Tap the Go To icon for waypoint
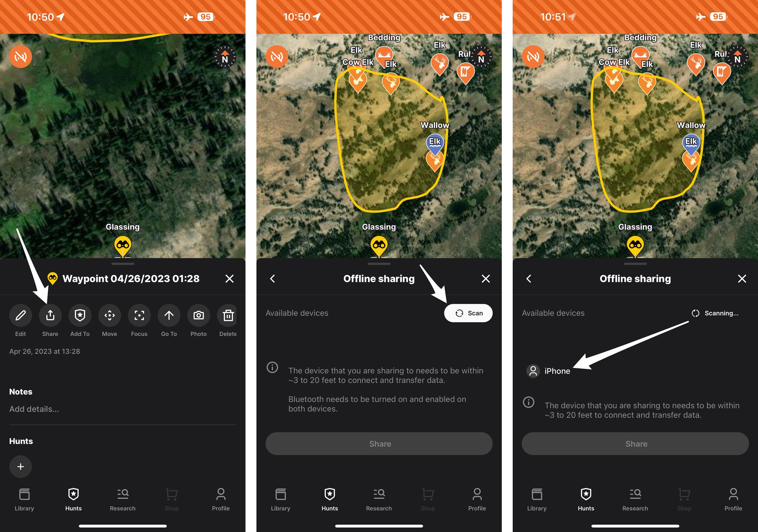Image resolution: width=758 pixels, height=532 pixels. click(x=168, y=316)
